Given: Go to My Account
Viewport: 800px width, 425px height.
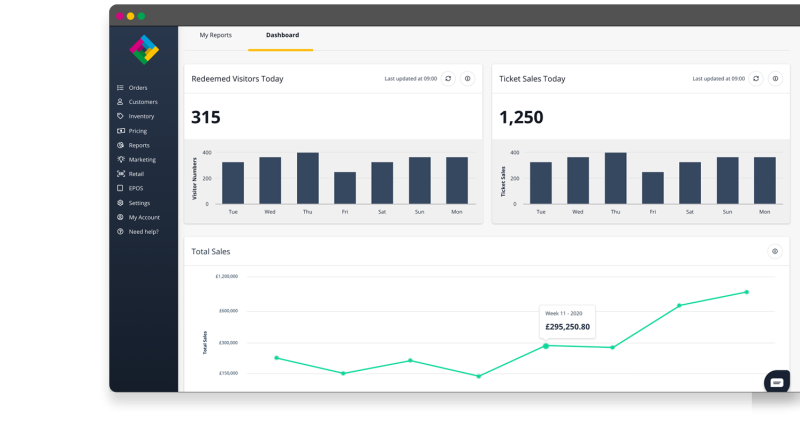Looking at the screenshot, I should click(143, 217).
